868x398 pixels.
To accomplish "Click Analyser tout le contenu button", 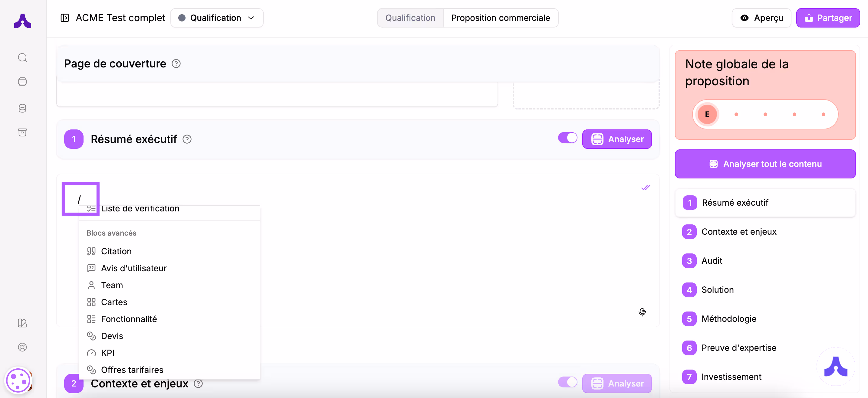I will (765, 164).
